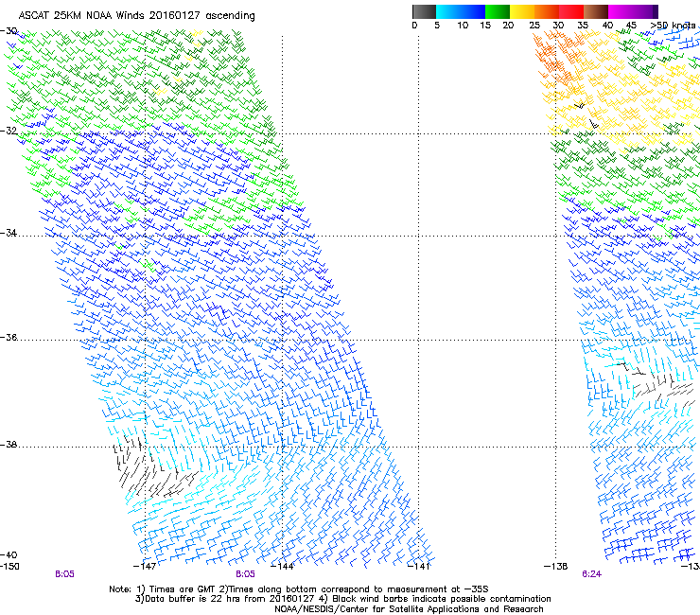Select the red 30-35 knots color segment
The height and width of the screenshot is (615, 700).
coord(571,11)
